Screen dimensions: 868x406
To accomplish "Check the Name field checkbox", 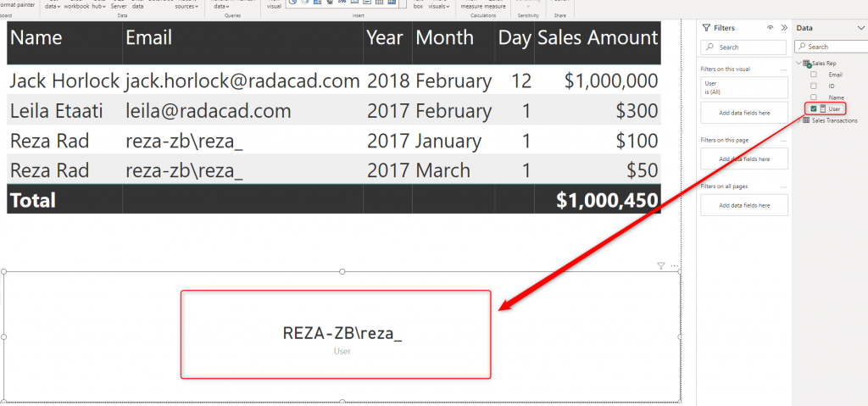I will [814, 97].
